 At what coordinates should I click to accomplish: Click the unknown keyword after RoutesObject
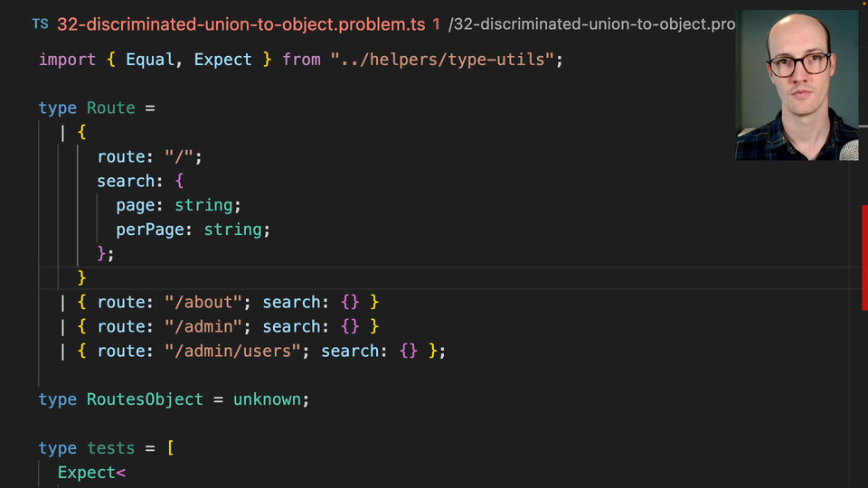point(268,399)
